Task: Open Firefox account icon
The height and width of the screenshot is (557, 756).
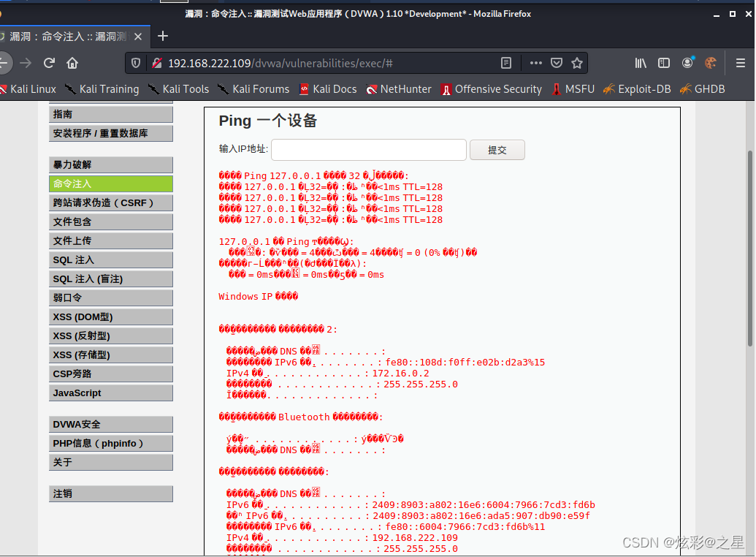Action: (687, 63)
